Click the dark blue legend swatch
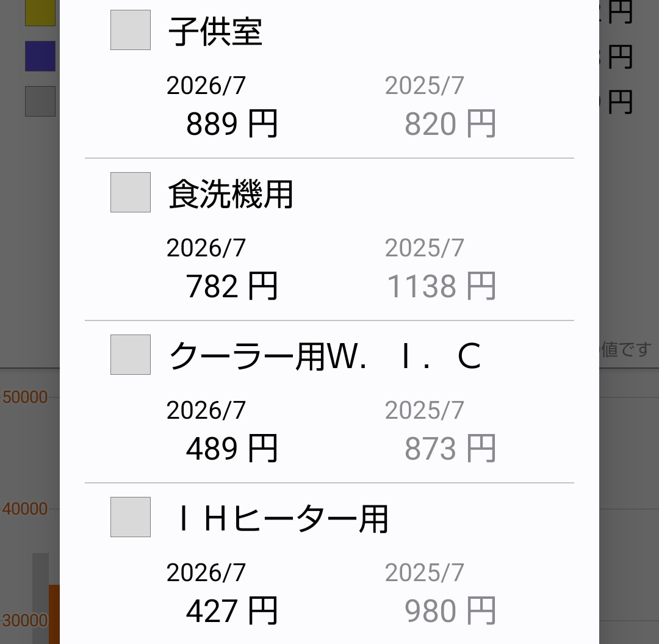The width and height of the screenshot is (659, 644). pyautogui.click(x=40, y=56)
